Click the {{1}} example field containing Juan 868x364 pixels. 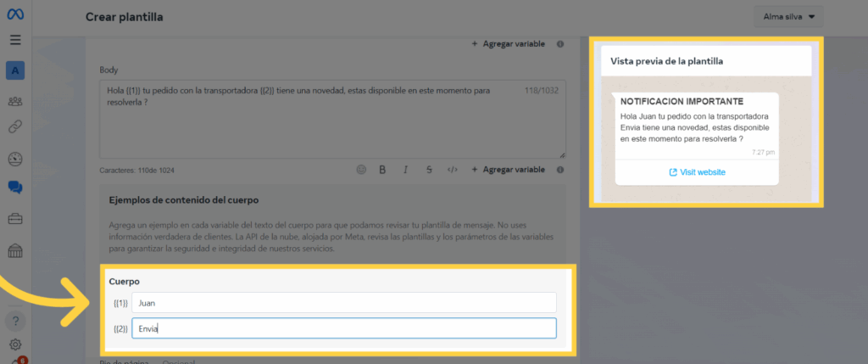click(x=343, y=302)
